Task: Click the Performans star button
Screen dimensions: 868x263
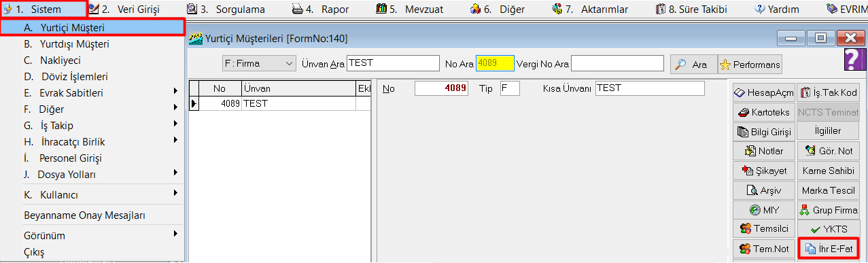Action: pos(750,65)
